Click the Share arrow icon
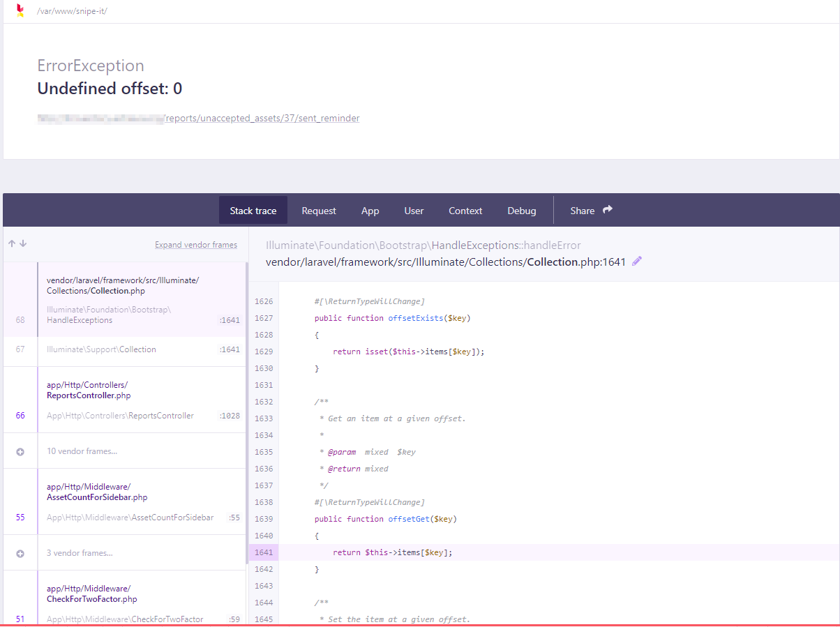The height and width of the screenshot is (627, 840). [x=606, y=210]
